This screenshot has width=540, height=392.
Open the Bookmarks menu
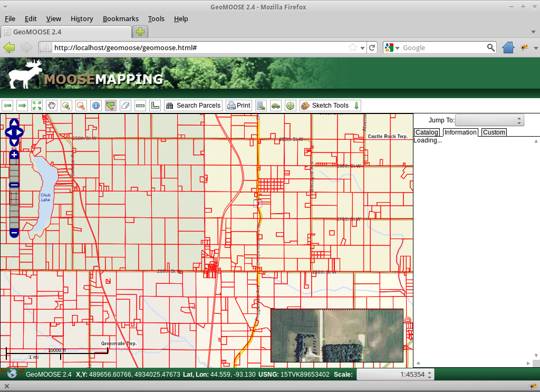tap(121, 19)
